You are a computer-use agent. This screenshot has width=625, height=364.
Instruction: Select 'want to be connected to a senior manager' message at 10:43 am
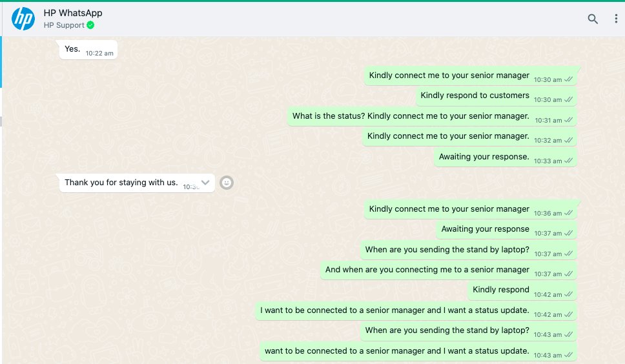(x=418, y=351)
